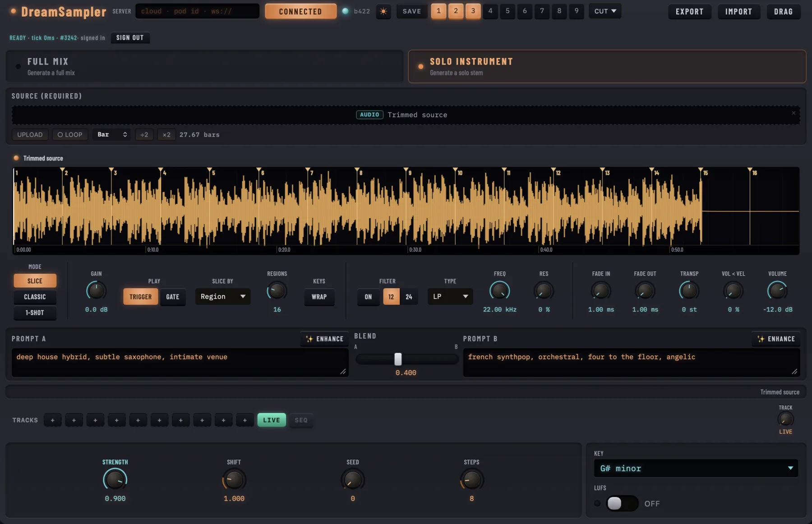Click the teal status dot near b422

click(345, 11)
